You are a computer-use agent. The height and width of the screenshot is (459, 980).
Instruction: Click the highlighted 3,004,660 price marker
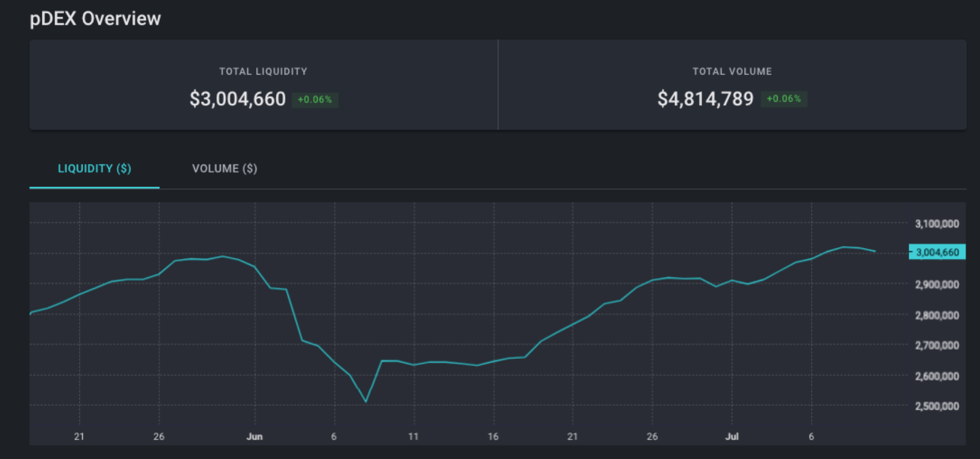tap(937, 252)
